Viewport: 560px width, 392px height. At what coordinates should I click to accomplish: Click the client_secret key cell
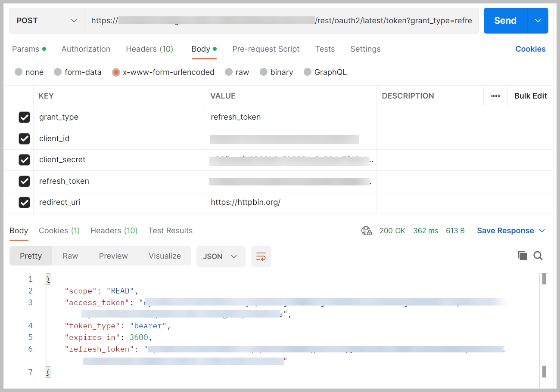119,160
